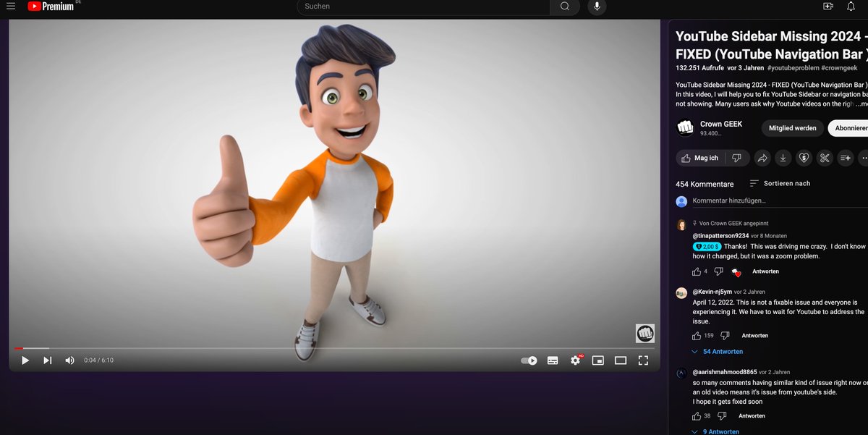Open more actions for the video

[864, 158]
